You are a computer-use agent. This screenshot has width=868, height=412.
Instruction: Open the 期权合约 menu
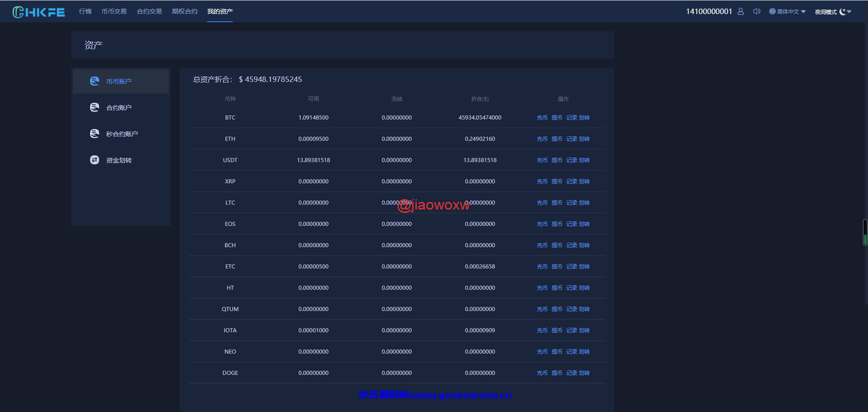pyautogui.click(x=185, y=11)
